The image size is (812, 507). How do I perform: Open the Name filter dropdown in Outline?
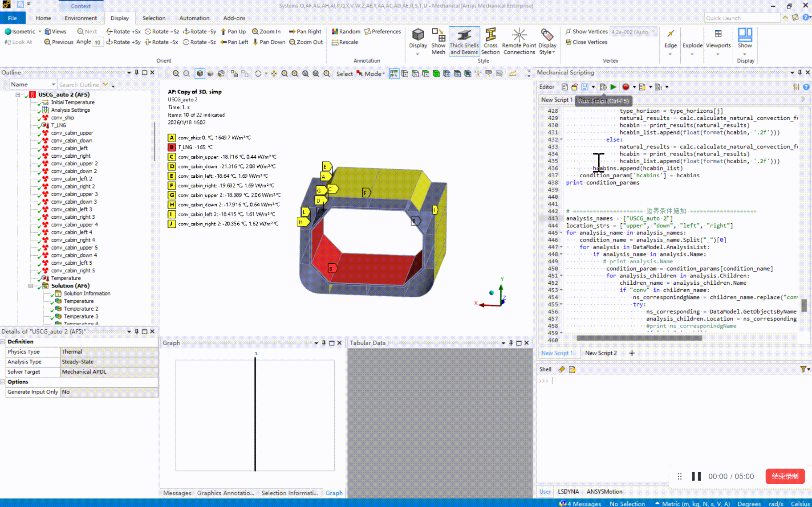[53, 84]
